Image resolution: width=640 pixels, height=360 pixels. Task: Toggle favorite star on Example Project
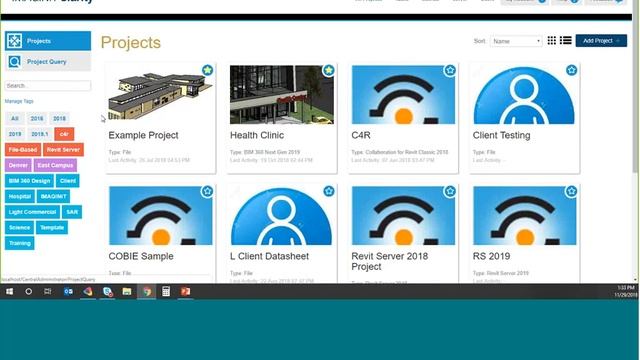point(207,70)
